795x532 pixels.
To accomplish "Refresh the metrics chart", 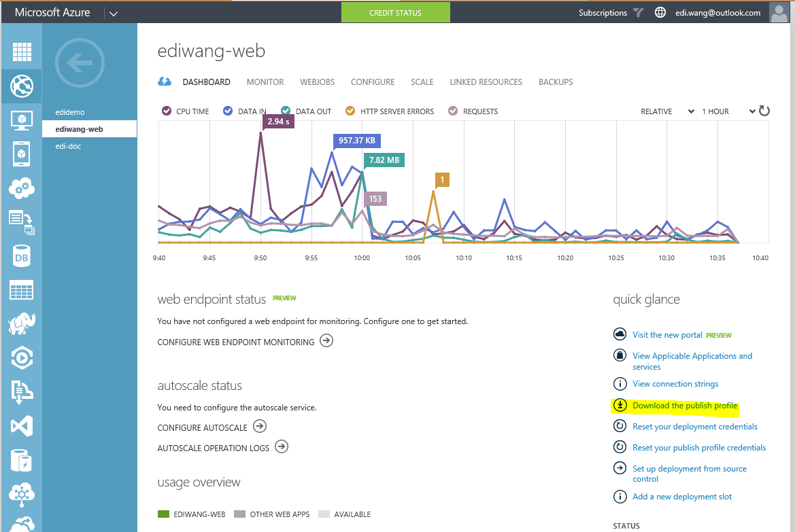I will 764,111.
